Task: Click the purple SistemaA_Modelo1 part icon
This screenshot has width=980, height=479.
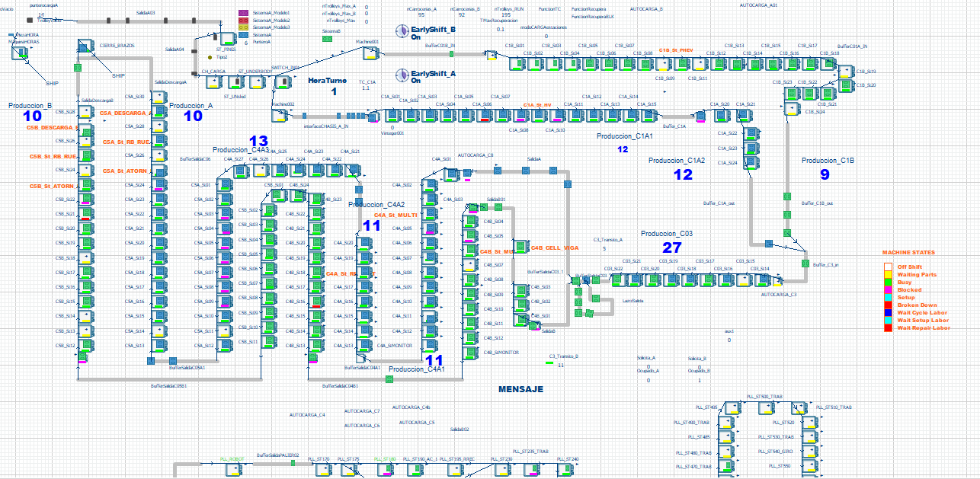Action: (x=244, y=14)
